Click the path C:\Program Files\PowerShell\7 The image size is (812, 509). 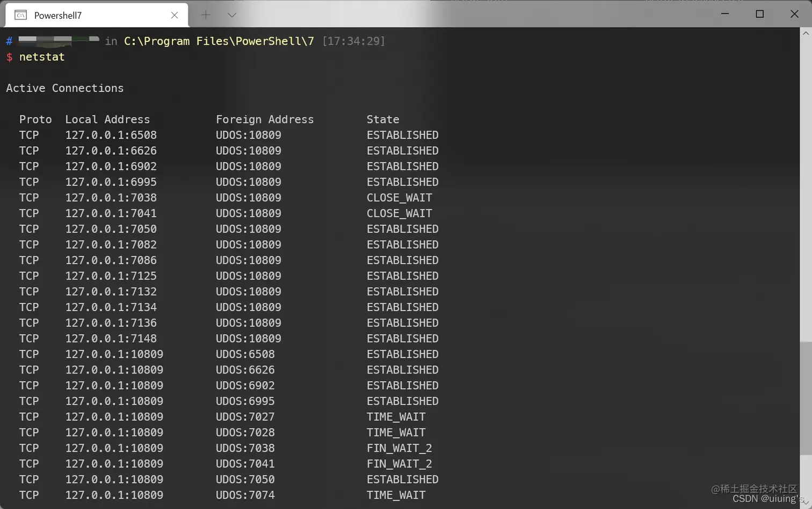pos(219,41)
